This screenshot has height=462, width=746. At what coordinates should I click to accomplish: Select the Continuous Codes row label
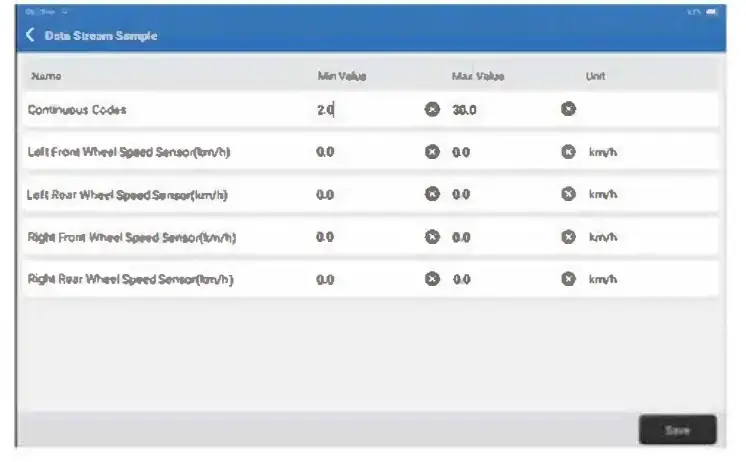click(x=77, y=110)
